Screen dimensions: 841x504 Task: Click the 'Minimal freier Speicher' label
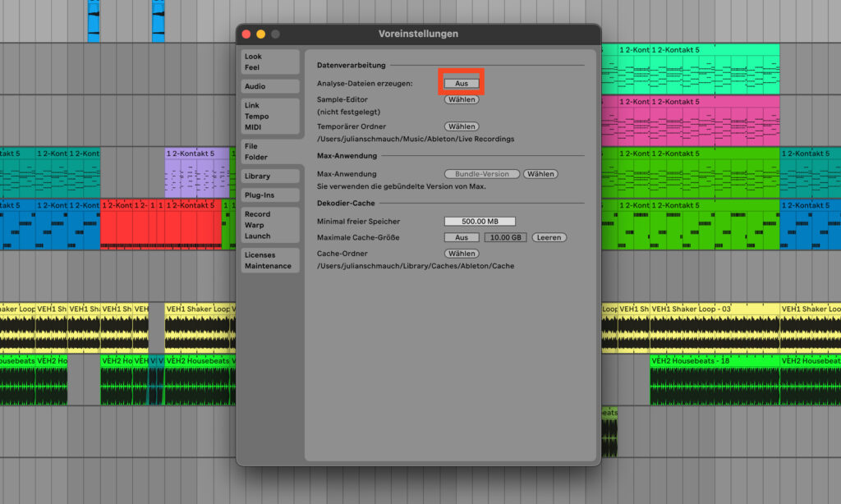358,222
